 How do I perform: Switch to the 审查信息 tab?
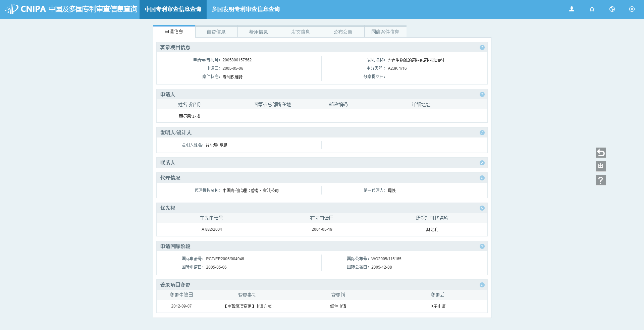[x=216, y=32]
